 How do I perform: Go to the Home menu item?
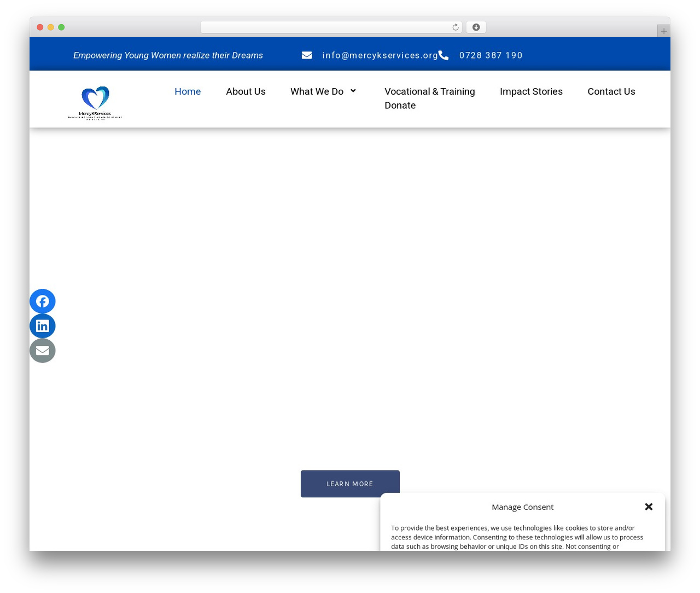pyautogui.click(x=188, y=91)
